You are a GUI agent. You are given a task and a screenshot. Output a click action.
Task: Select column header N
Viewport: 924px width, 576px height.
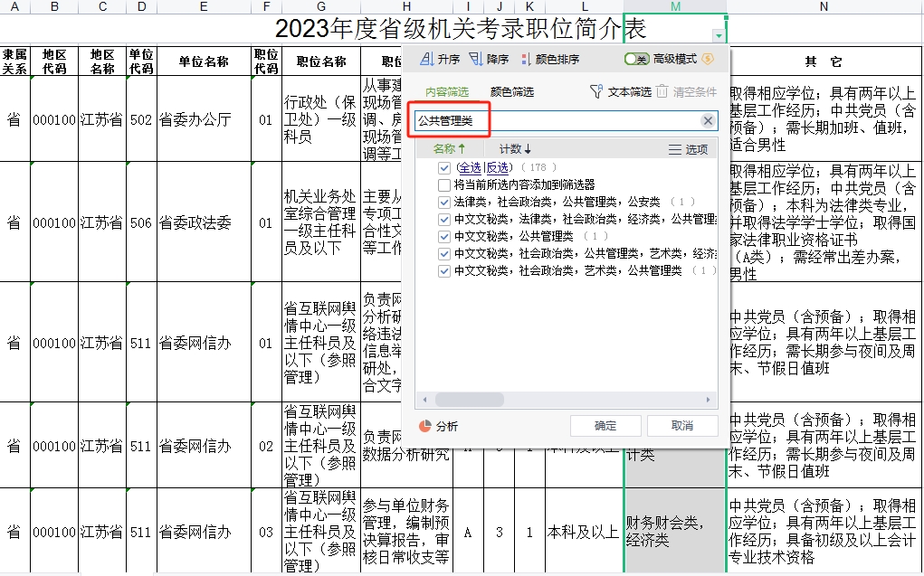[824, 6]
